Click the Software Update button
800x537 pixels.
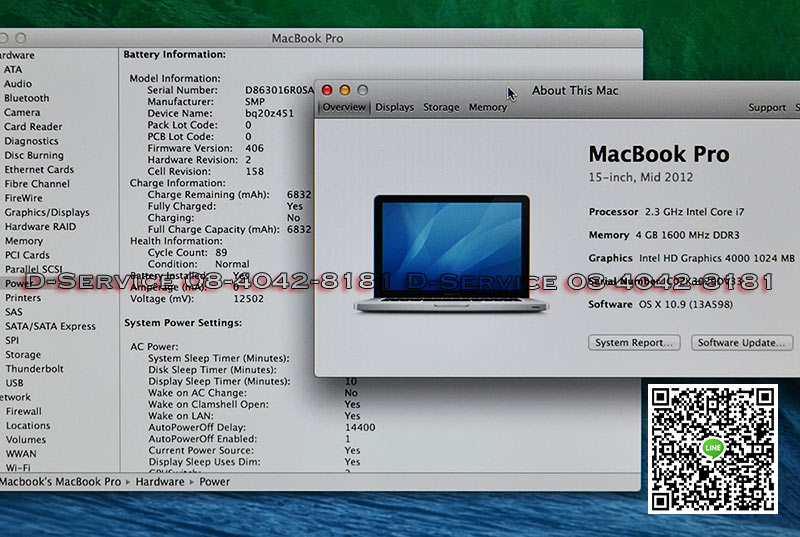pyautogui.click(x=741, y=343)
